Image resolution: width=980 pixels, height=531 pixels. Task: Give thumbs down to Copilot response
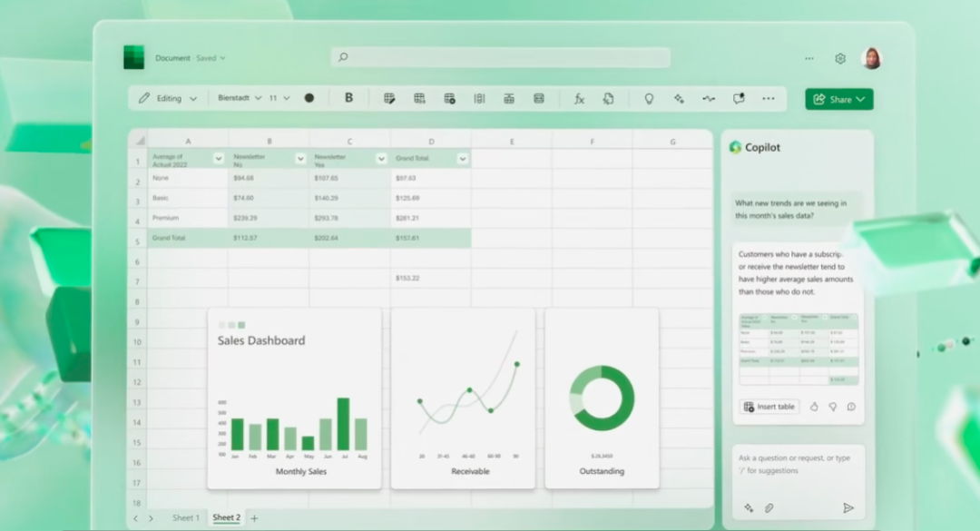[x=832, y=407]
